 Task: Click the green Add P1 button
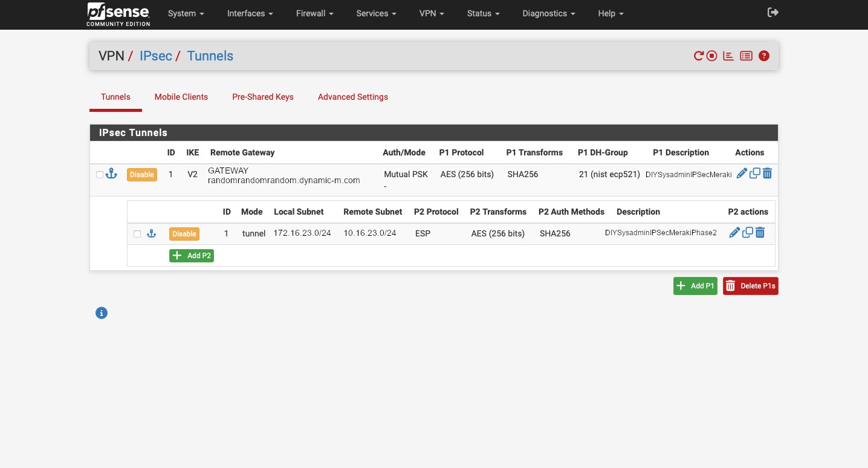[695, 286]
